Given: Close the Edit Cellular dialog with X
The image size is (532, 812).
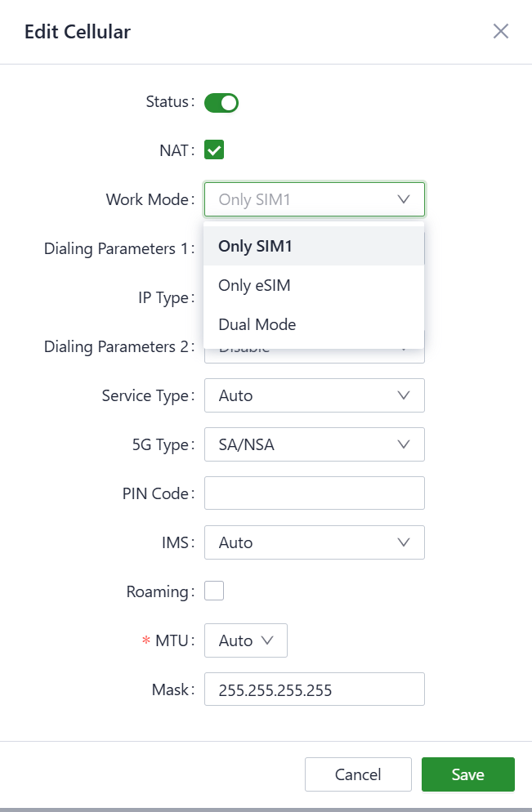Looking at the screenshot, I should pos(501,32).
